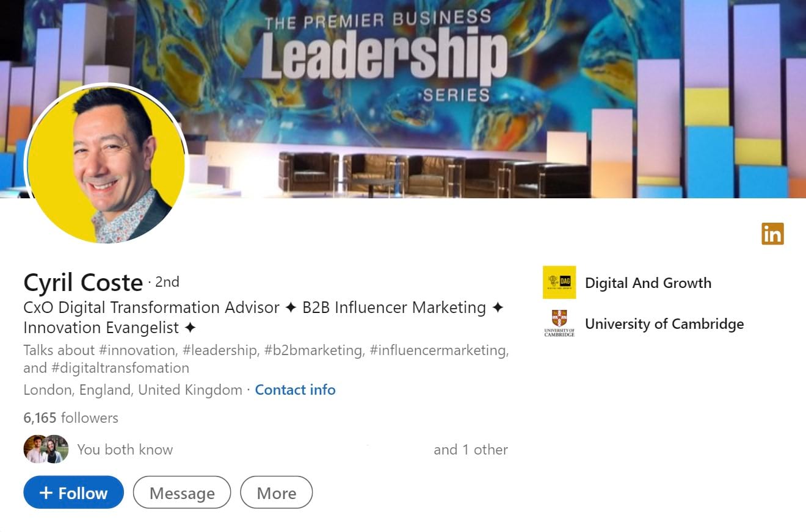
Task: Click 'and 1 other' mutual connection link
Action: 471,450
